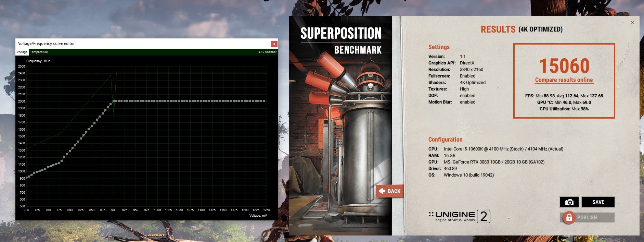The height and width of the screenshot is (242, 644).
Task: Click the 'Frequency, MHz' axis label
Action: [x=38, y=61]
